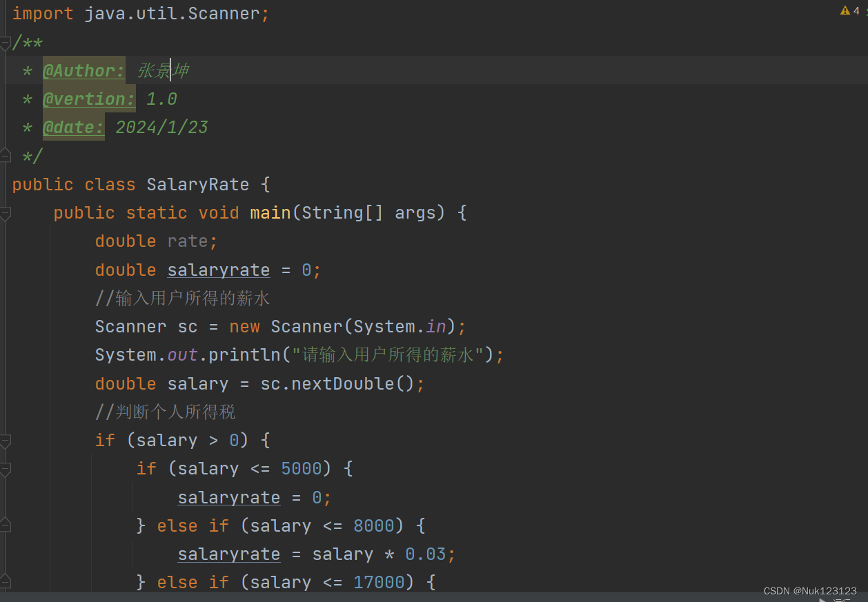Click the warning count number 4
Screen dimensions: 868x602
[x=856, y=11]
